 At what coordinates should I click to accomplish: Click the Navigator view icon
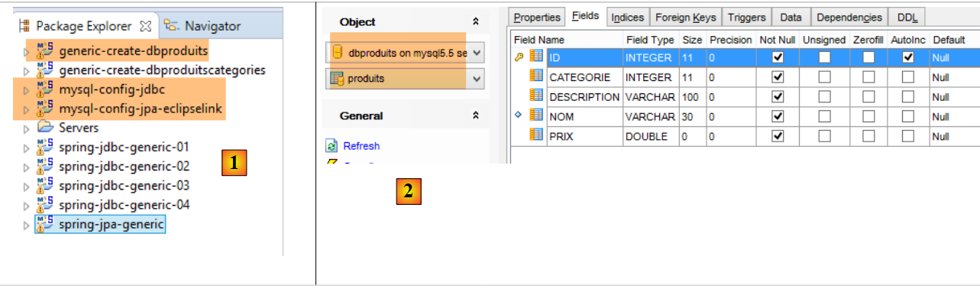point(172,26)
